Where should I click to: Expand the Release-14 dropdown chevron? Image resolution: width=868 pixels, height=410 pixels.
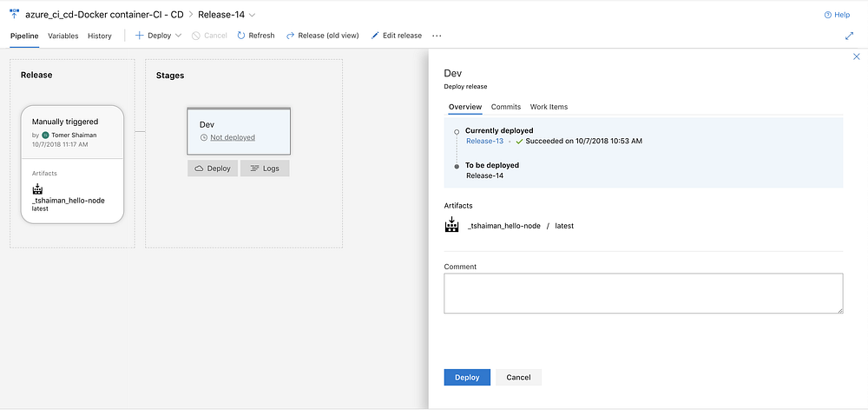(253, 15)
